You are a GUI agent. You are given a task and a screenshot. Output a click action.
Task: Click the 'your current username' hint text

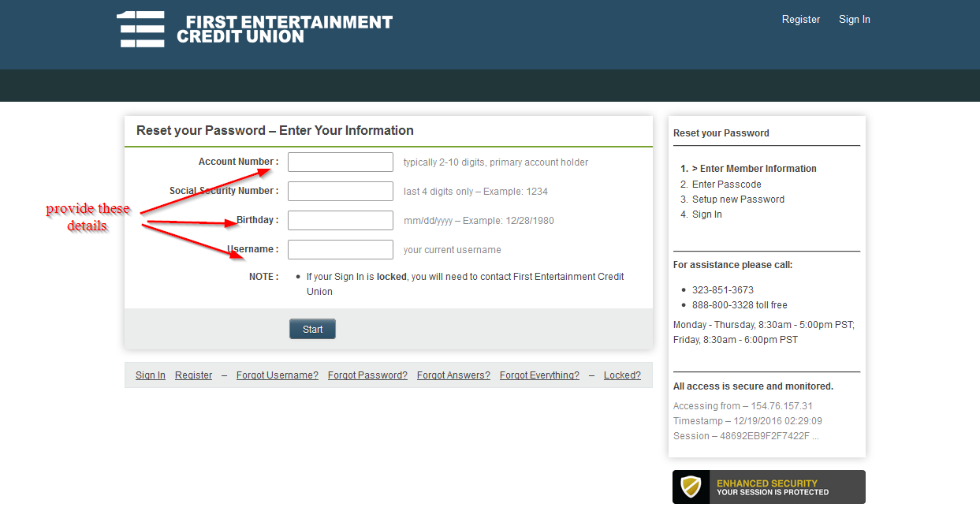point(453,250)
